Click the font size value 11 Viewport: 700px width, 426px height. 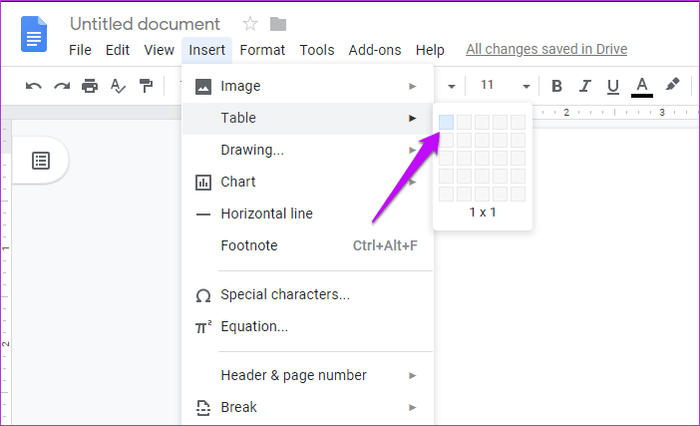[487, 85]
